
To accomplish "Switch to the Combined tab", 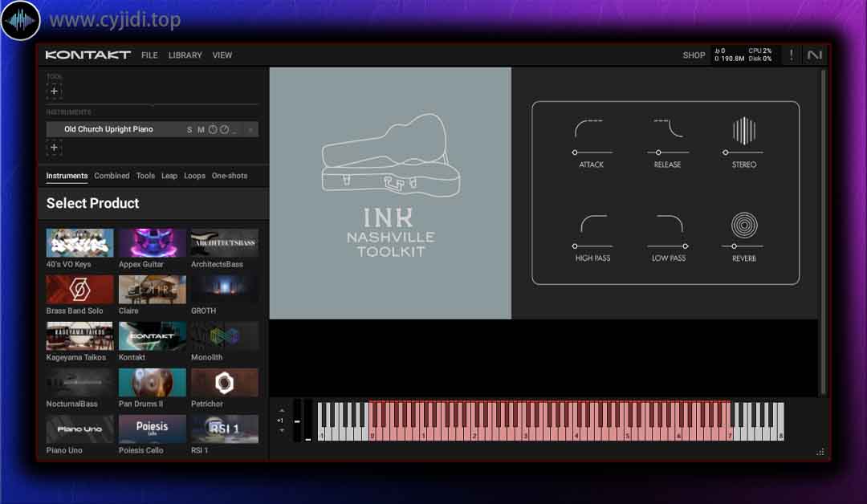I will coord(112,176).
